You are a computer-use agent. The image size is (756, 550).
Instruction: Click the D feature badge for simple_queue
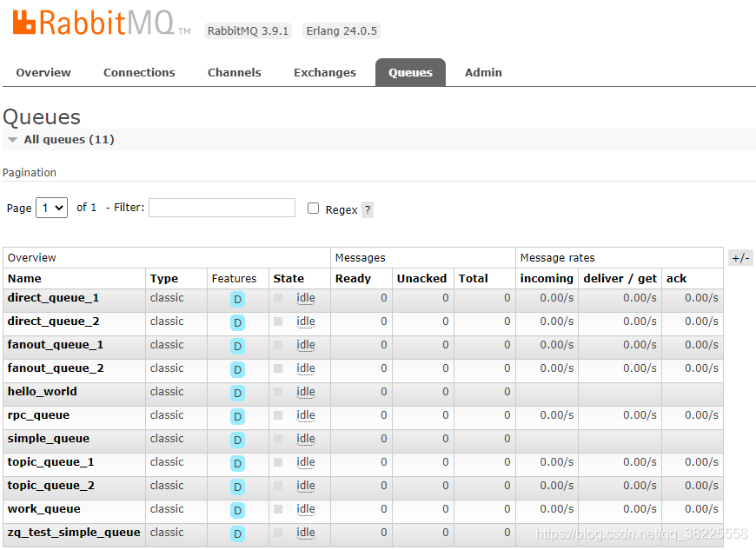click(x=237, y=441)
